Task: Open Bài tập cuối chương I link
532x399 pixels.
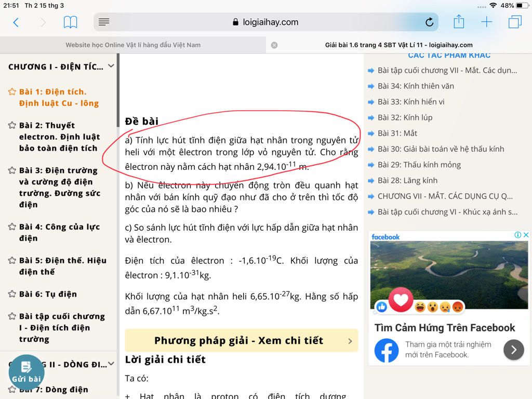Action: click(x=62, y=327)
